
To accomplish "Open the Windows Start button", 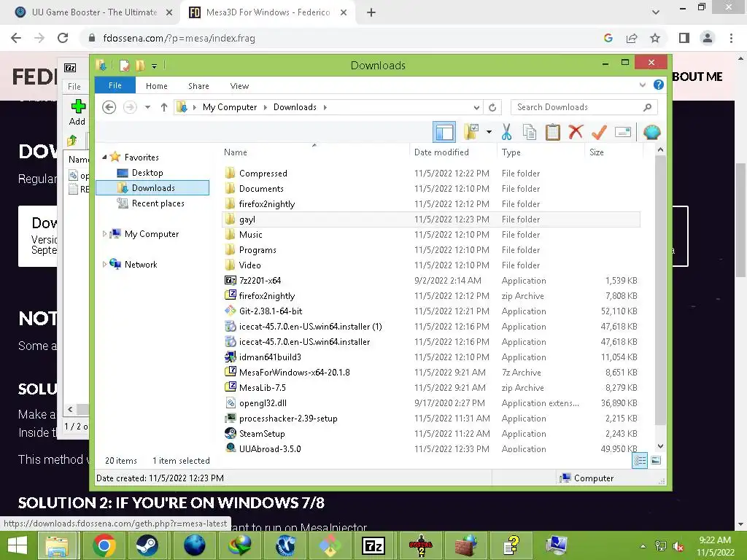I will [x=18, y=545].
